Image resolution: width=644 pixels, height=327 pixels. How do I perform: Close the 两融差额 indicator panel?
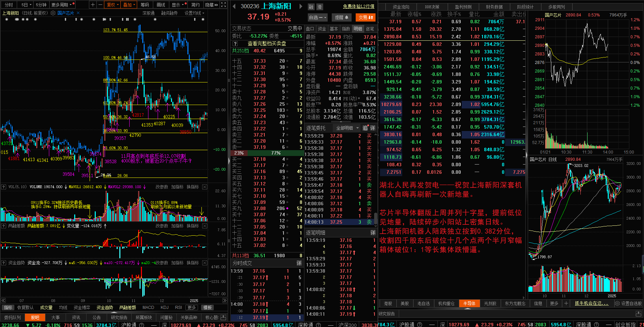(205, 226)
